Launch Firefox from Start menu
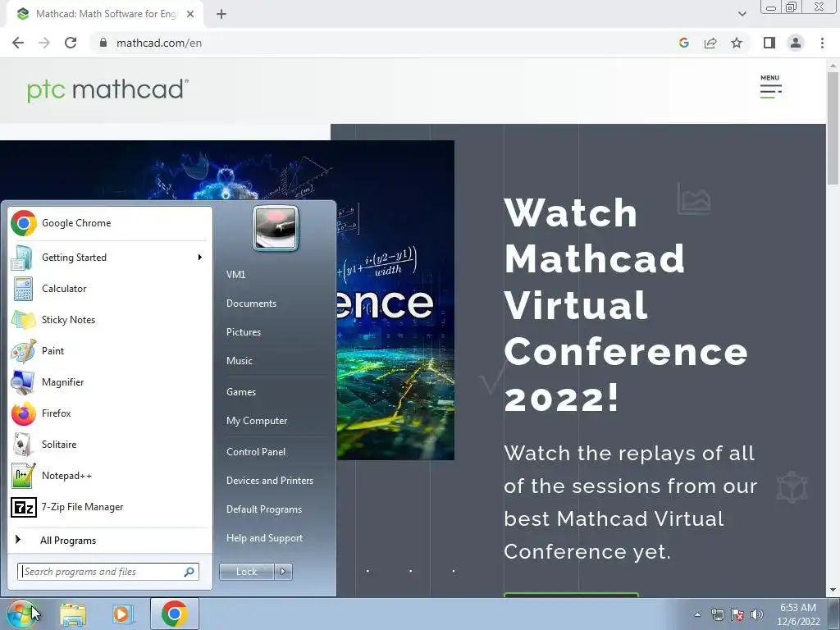Image resolution: width=840 pixels, height=630 pixels. coord(110,413)
